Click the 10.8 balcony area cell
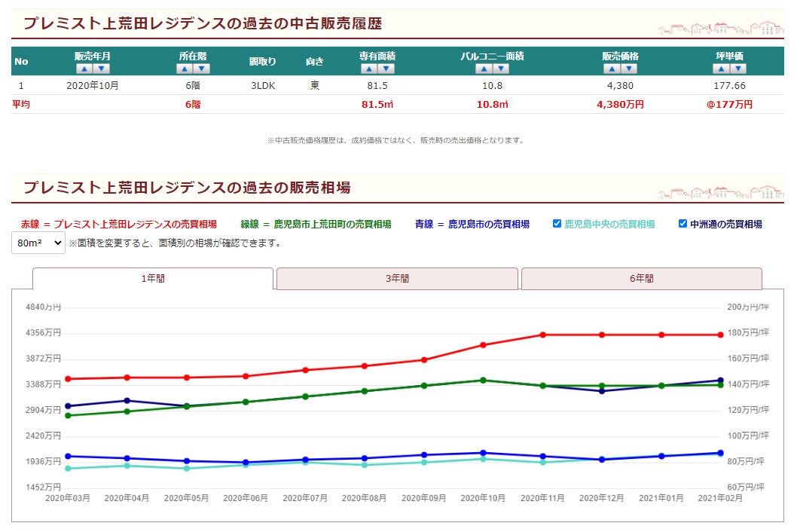This screenshot has width=794, height=532. click(x=492, y=86)
